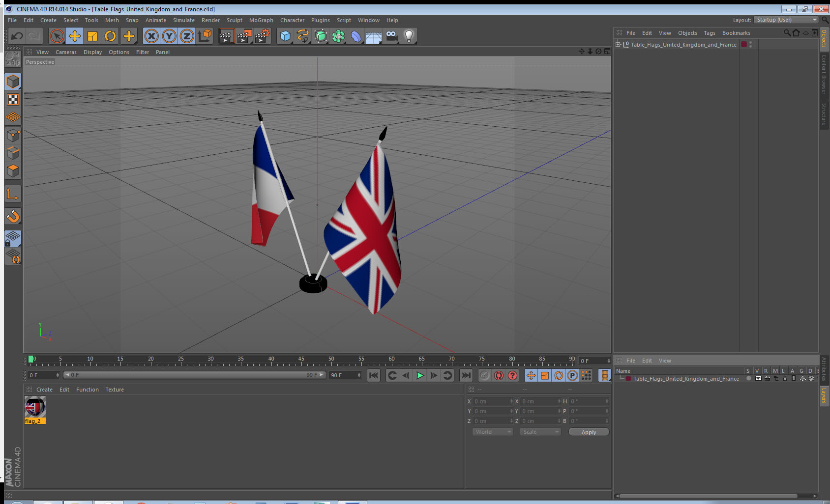830x504 pixels.
Task: Open the File menu
Action: pyautogui.click(x=12, y=20)
